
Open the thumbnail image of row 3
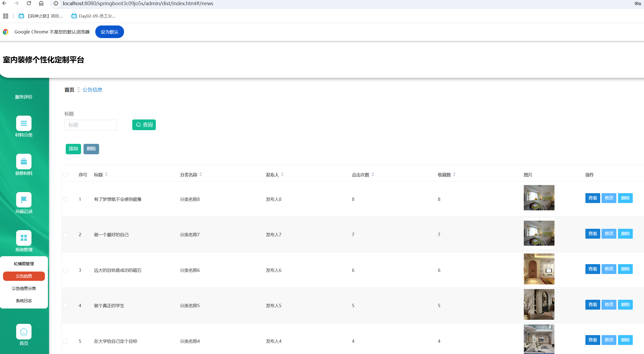pos(539,269)
